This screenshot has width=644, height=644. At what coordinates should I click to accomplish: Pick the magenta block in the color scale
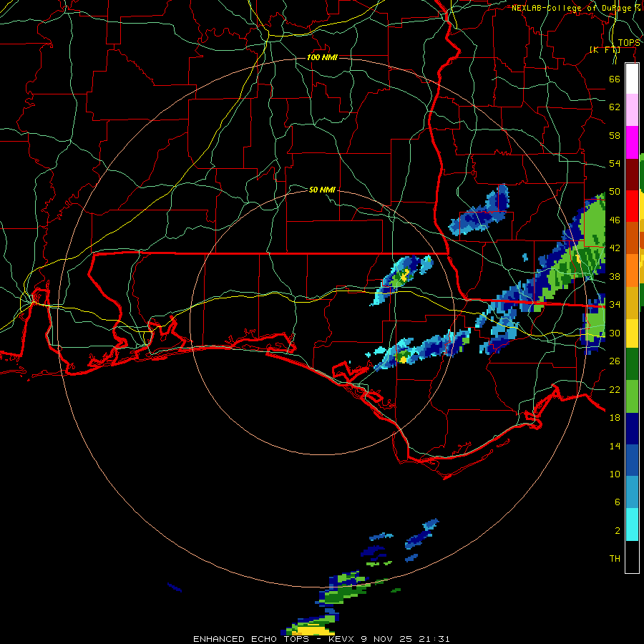(632, 142)
